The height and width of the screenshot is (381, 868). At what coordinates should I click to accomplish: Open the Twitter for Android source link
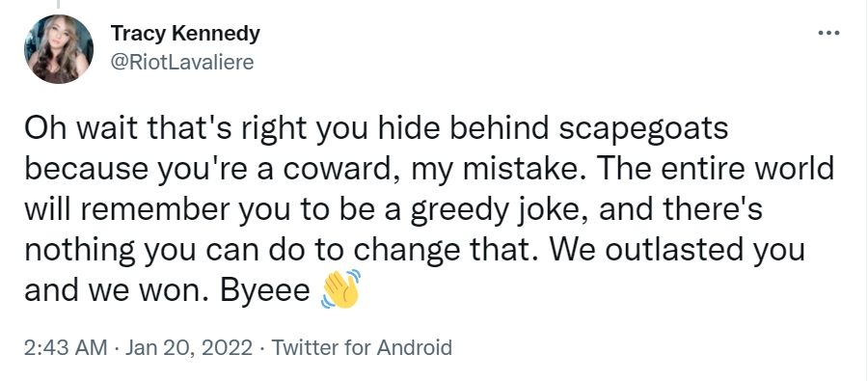click(x=362, y=348)
